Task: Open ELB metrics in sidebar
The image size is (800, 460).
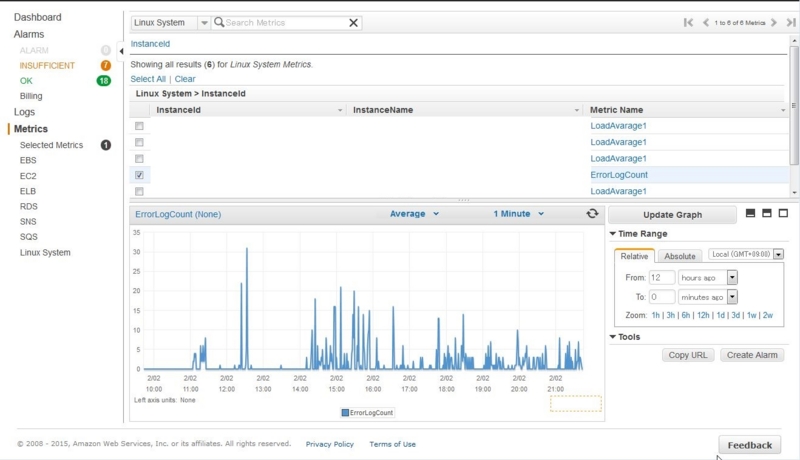Action: tap(28, 191)
